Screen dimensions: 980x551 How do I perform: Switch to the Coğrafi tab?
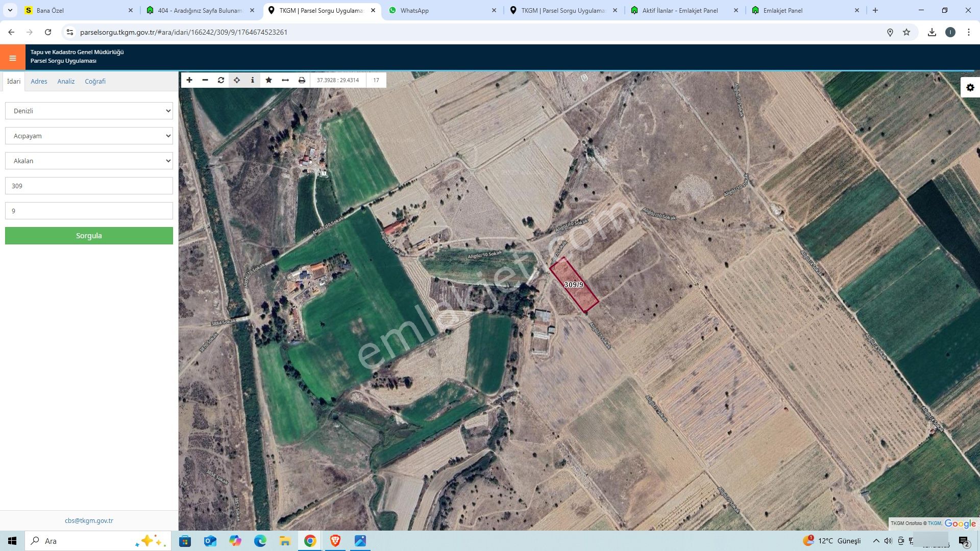[95, 82]
